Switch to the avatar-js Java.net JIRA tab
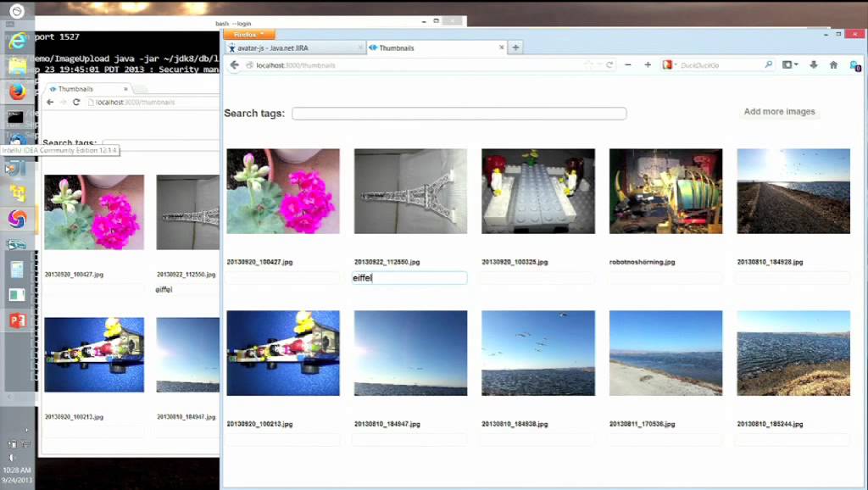 click(x=292, y=47)
